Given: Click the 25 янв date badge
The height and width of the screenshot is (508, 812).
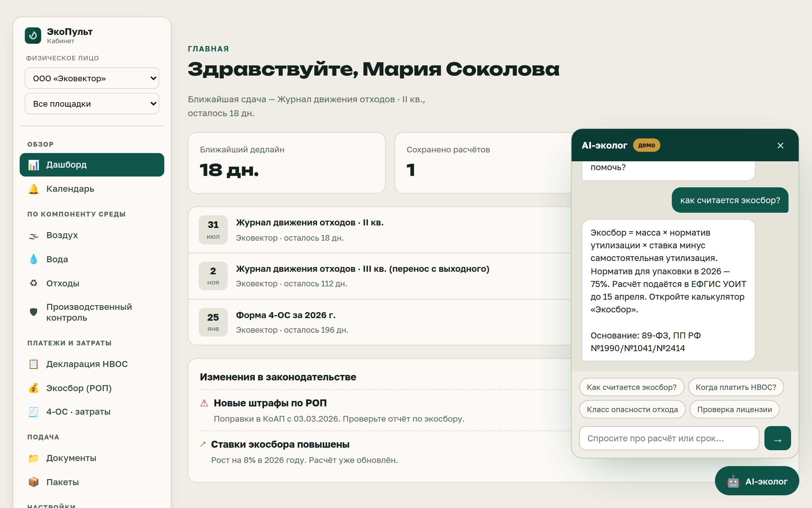Looking at the screenshot, I should 213,322.
